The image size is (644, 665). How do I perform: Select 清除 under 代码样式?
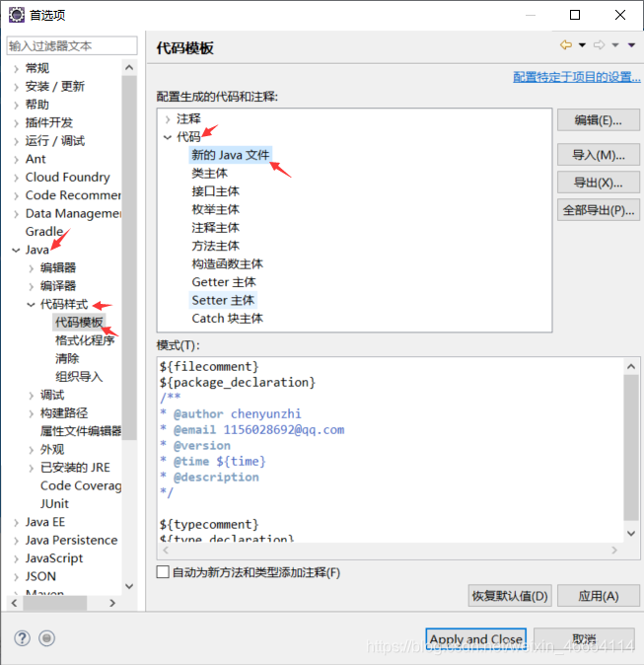point(67,359)
